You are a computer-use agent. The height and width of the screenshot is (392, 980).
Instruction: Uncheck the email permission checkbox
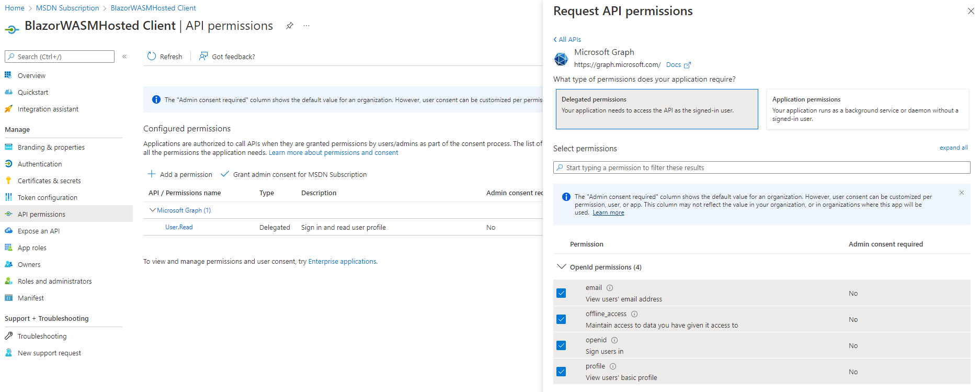(561, 293)
